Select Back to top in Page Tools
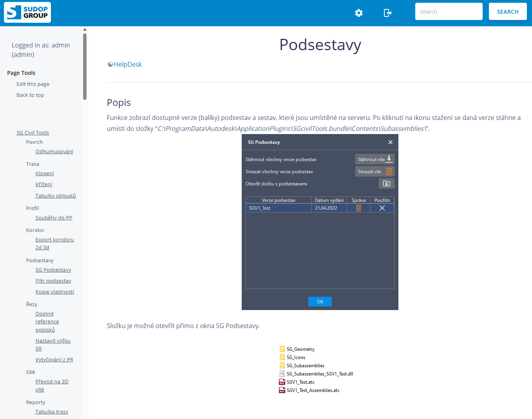Viewport: 532px width, 419px height. [30, 95]
